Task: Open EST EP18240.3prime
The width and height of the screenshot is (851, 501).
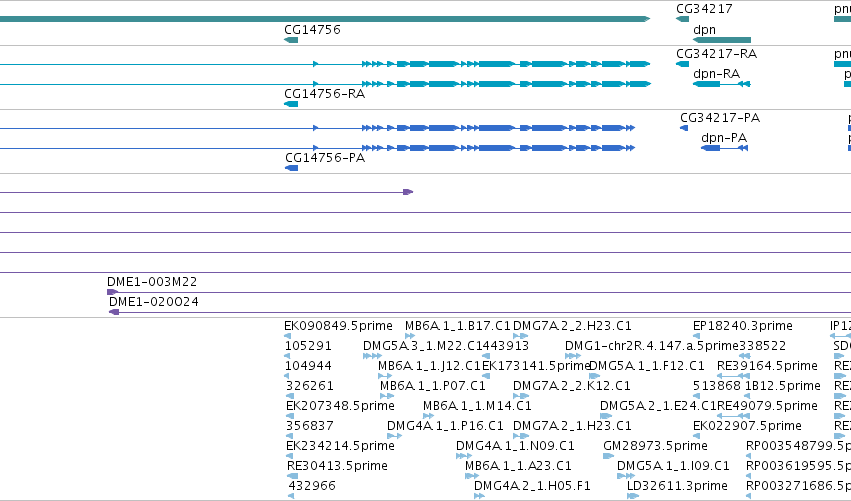Action: 742,326
